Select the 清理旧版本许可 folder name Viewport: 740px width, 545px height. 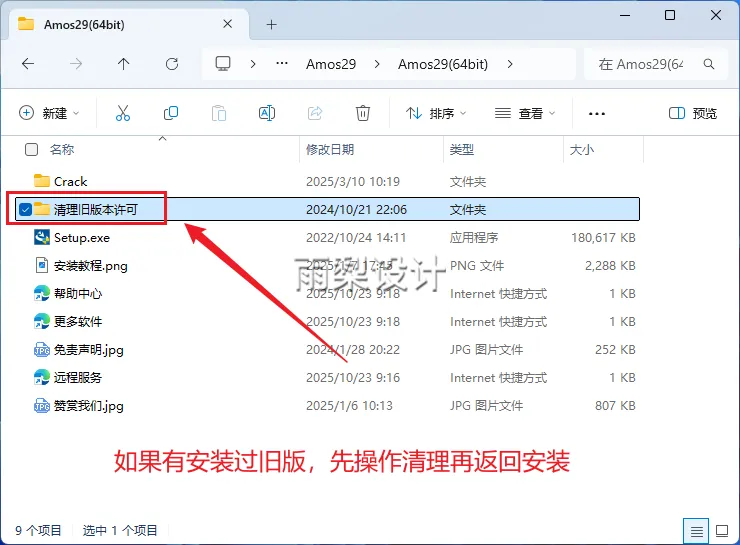(95, 210)
